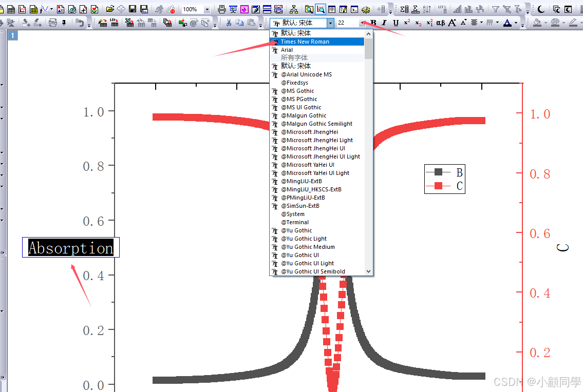Click the cloud upload icon

[121, 9]
